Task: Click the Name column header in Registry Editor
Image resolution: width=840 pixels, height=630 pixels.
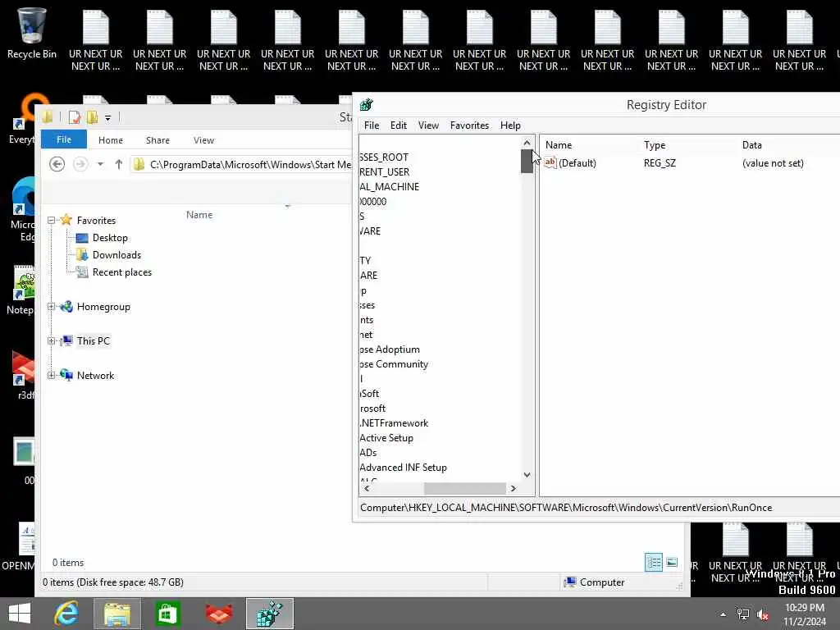Action: pos(558,144)
